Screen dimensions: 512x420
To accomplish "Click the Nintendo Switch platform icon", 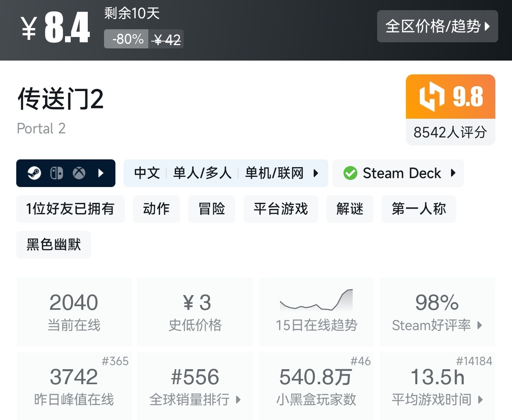I will click(x=56, y=173).
